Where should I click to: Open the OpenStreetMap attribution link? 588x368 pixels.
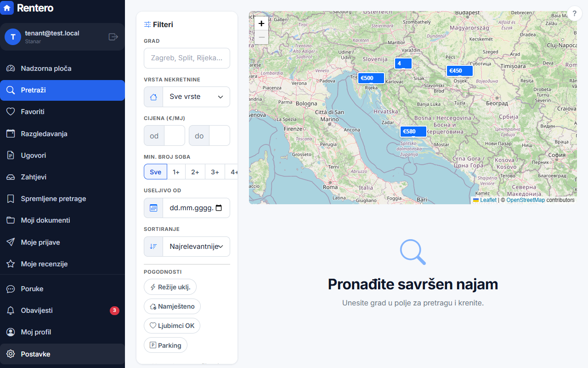coord(526,200)
